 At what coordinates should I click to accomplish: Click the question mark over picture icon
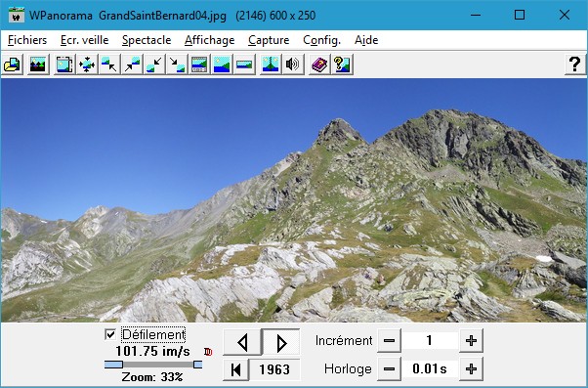click(x=342, y=65)
